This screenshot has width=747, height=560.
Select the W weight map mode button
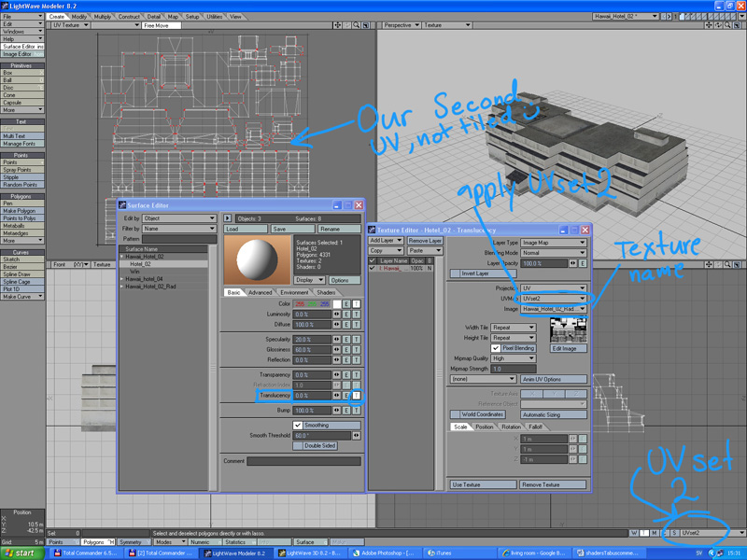click(x=634, y=533)
